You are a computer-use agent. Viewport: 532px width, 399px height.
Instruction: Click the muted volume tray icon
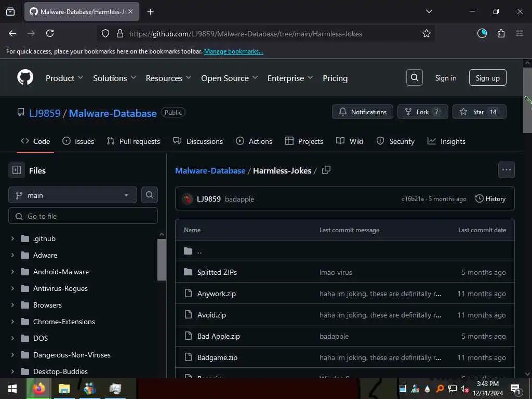[464, 389]
